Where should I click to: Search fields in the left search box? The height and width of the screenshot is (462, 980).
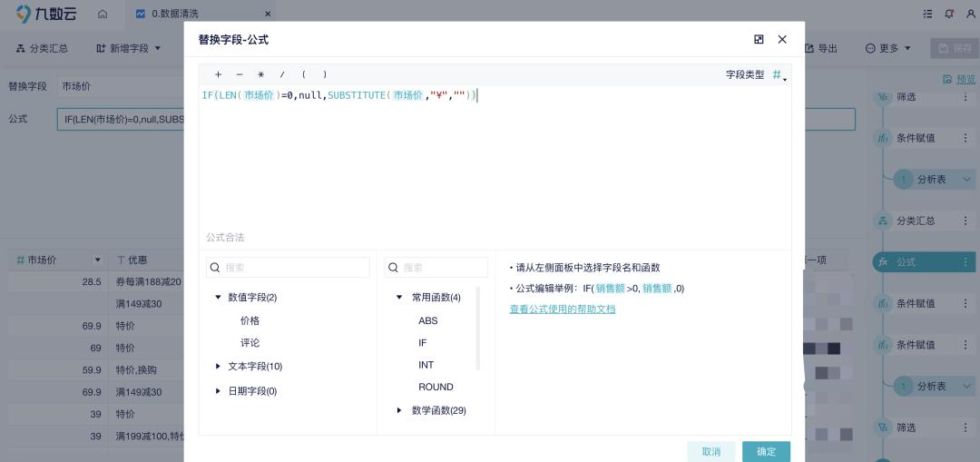(x=288, y=268)
